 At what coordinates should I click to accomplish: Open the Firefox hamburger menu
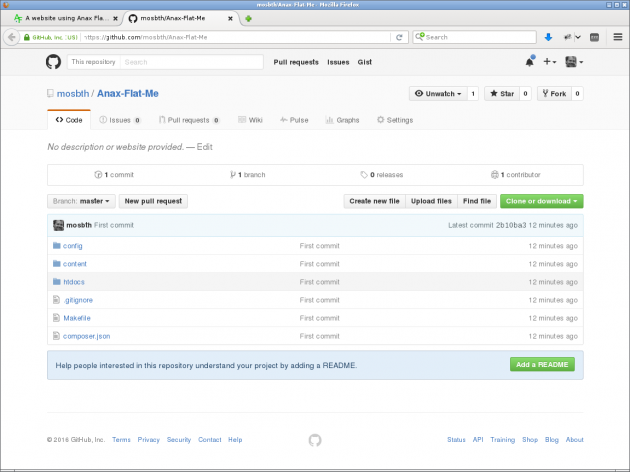coord(618,37)
